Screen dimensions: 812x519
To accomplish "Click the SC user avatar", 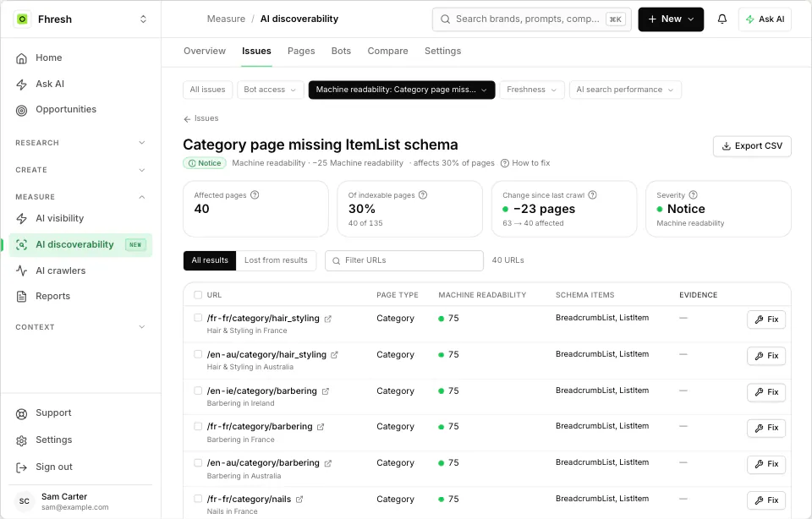I will (x=25, y=501).
